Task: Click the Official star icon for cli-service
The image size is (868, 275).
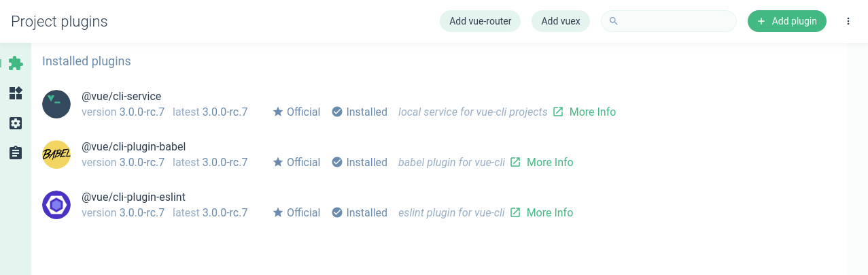Action: pos(278,112)
